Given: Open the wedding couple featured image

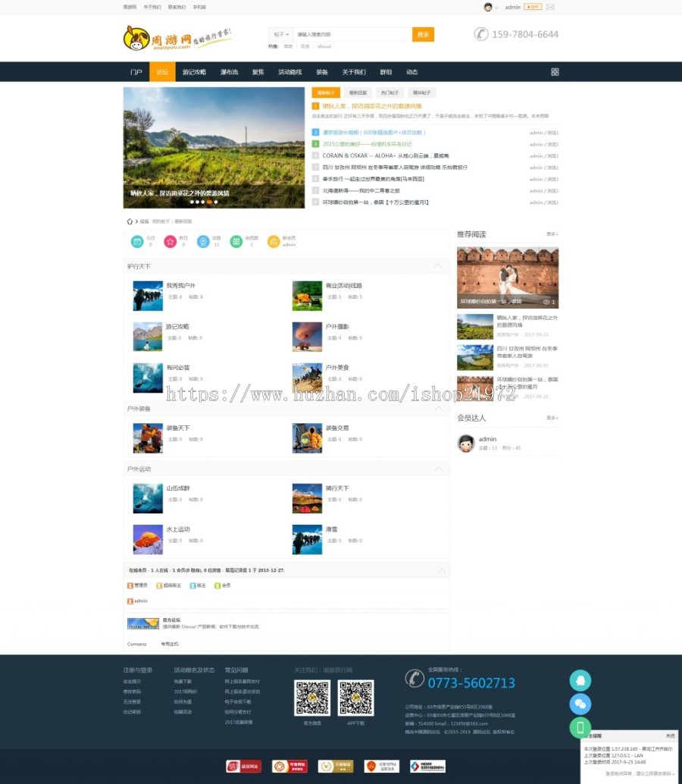Looking at the screenshot, I should coord(508,278).
